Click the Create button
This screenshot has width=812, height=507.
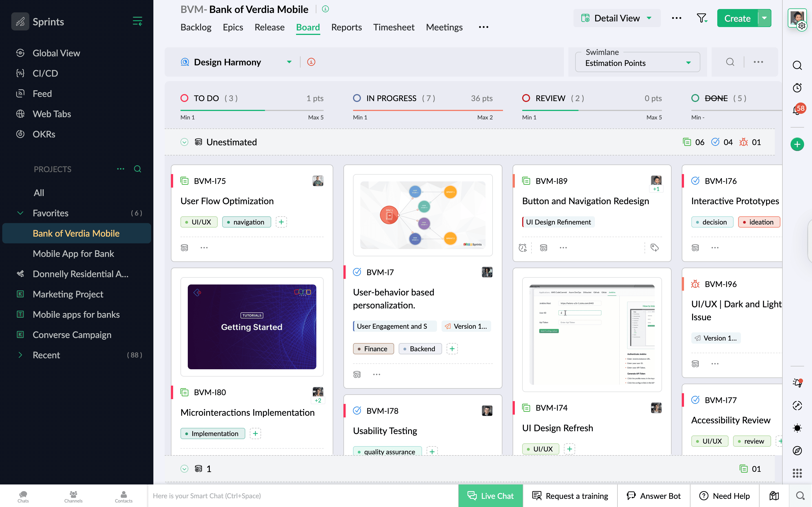click(737, 18)
